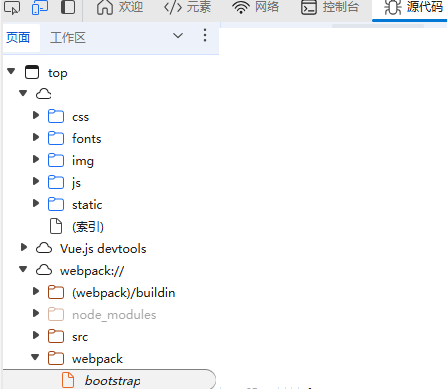Screen dimensions: 447x389
Task: Click the webpack:// cloud icon
Action: pos(44,270)
